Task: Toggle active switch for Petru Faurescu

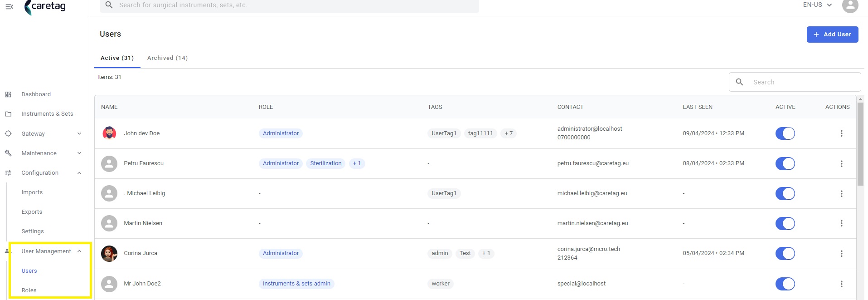Action: (785, 163)
